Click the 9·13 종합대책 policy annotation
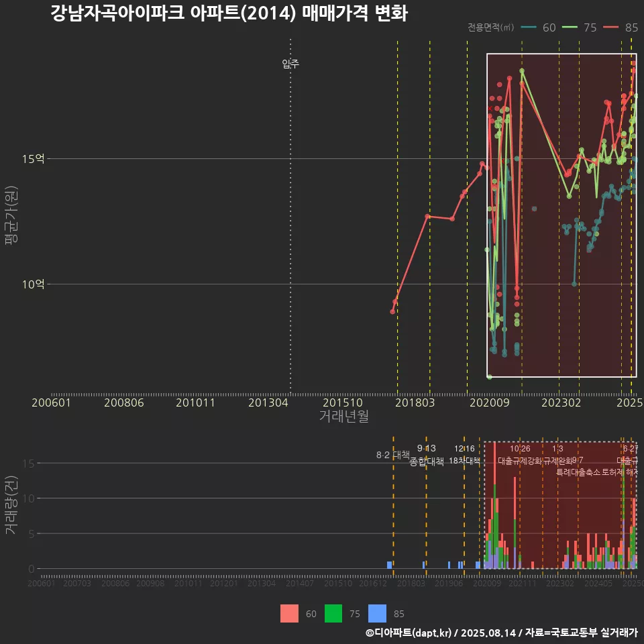The height and width of the screenshot is (644, 644). 427,455
